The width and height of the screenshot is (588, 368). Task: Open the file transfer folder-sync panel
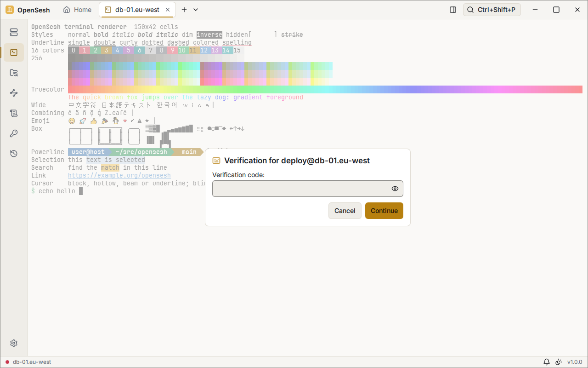[14, 73]
